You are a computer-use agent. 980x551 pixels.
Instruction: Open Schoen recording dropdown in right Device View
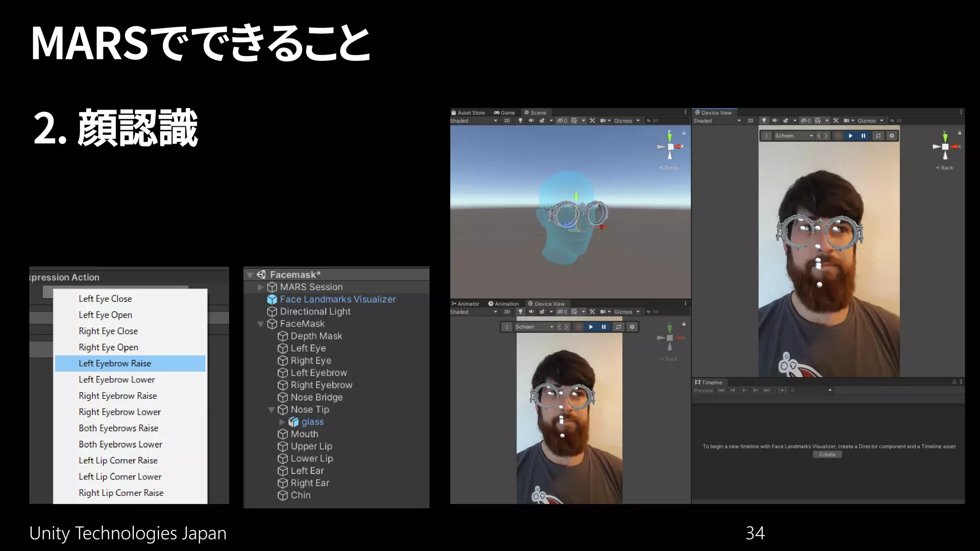(x=793, y=136)
